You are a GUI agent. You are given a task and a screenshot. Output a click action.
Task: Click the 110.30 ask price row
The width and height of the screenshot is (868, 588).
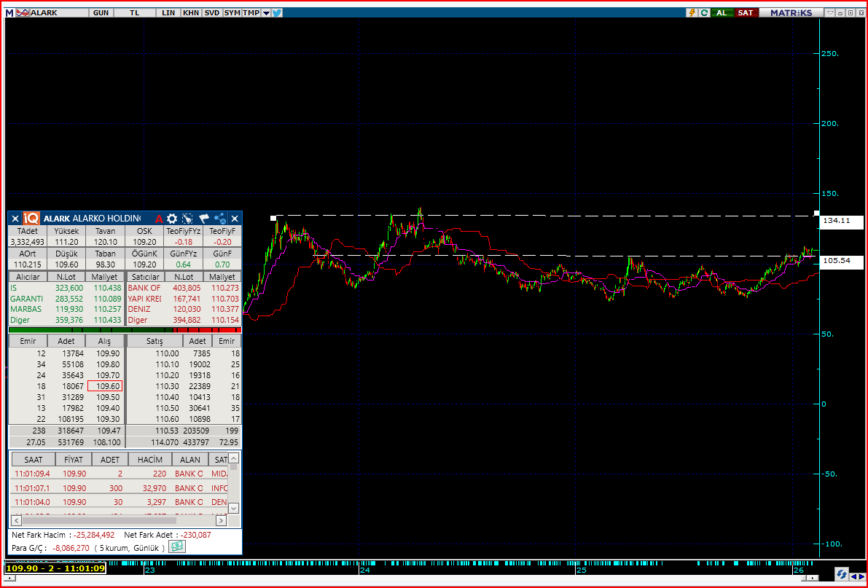(184, 386)
